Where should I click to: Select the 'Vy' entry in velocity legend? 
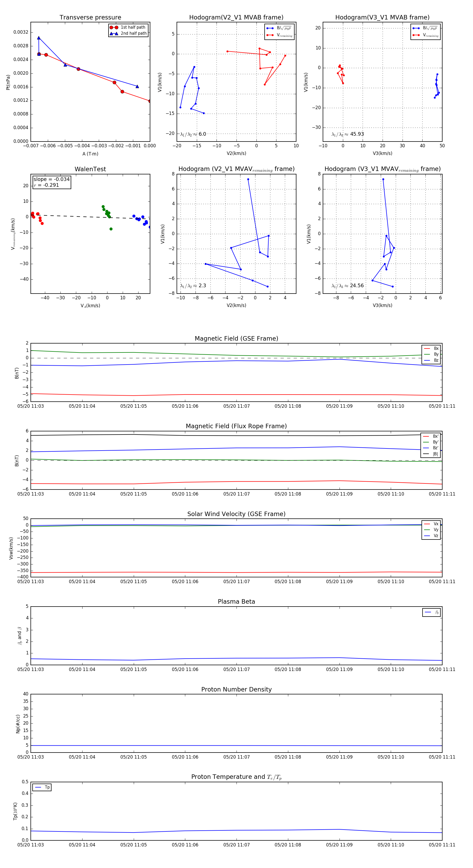[x=431, y=530]
